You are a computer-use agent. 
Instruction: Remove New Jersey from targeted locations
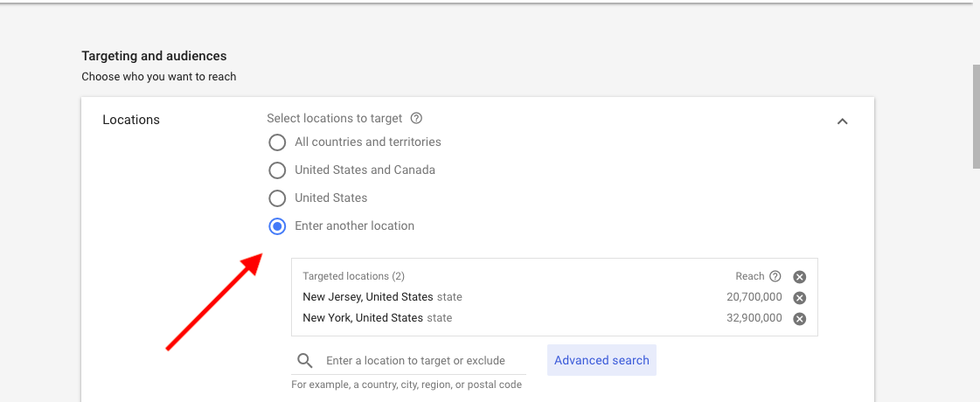tap(799, 298)
